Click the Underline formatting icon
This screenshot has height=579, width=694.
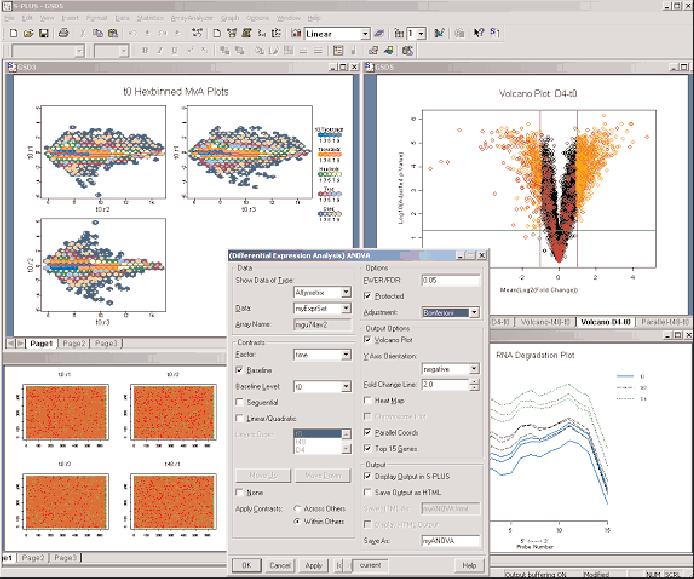(174, 50)
